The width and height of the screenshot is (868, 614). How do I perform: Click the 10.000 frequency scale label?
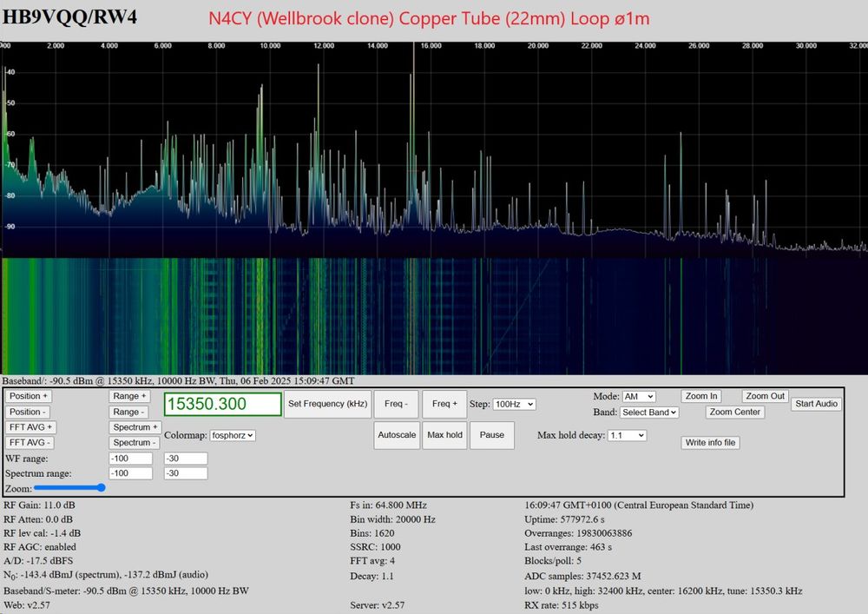coord(270,46)
